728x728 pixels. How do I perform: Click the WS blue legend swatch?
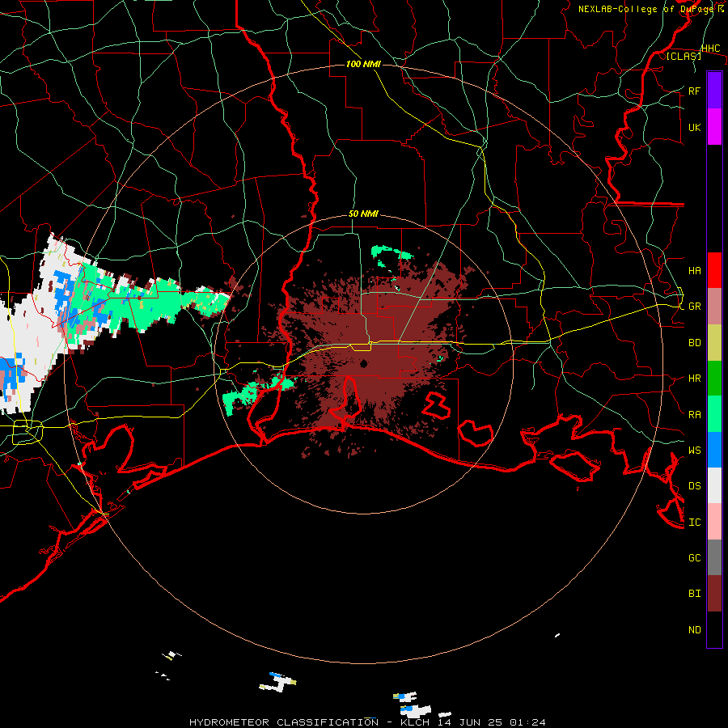tap(714, 450)
